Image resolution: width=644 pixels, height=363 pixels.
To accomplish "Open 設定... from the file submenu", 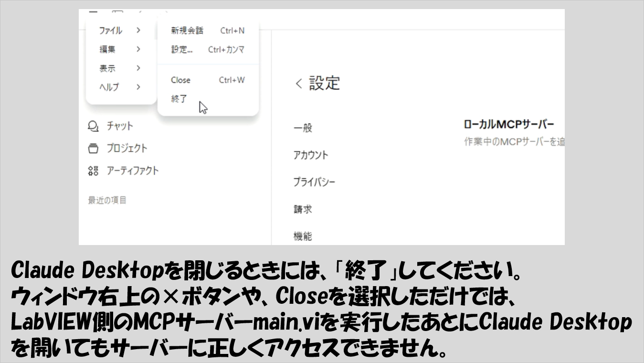I will (x=182, y=50).
